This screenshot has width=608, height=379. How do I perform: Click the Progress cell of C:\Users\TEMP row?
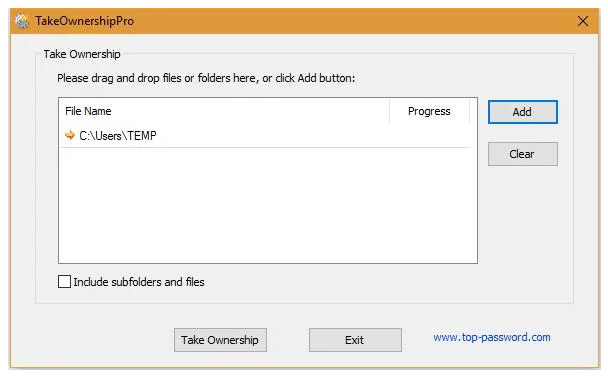click(430, 136)
